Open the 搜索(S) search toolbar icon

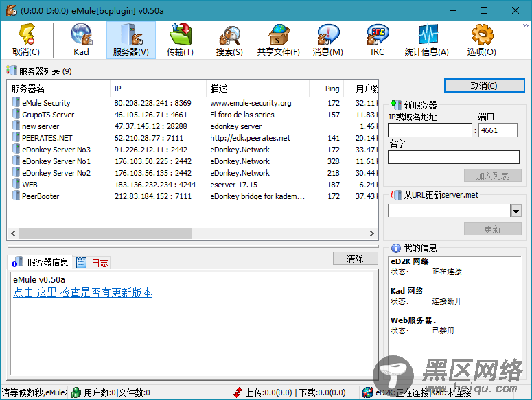point(229,35)
